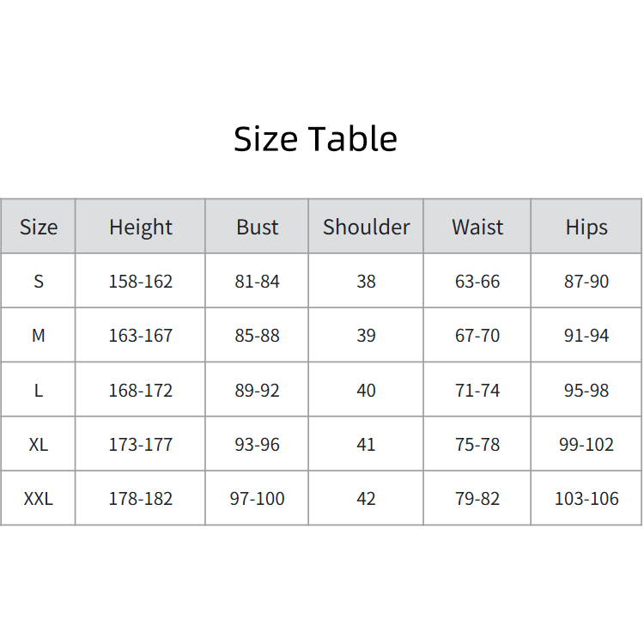The image size is (644, 644).
Task: Select the 97-100 bust cell
Action: [x=258, y=499]
